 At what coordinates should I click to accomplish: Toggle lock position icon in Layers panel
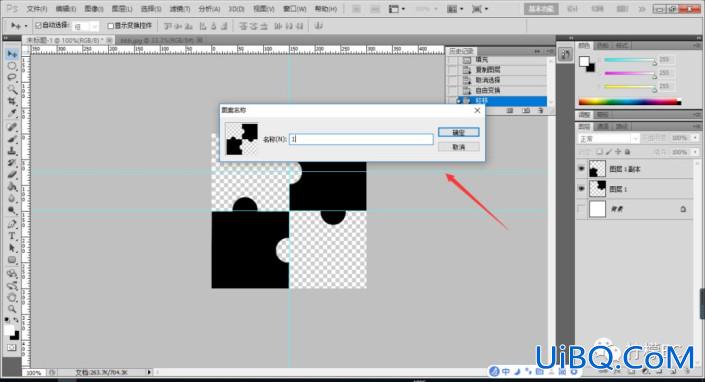[618, 152]
